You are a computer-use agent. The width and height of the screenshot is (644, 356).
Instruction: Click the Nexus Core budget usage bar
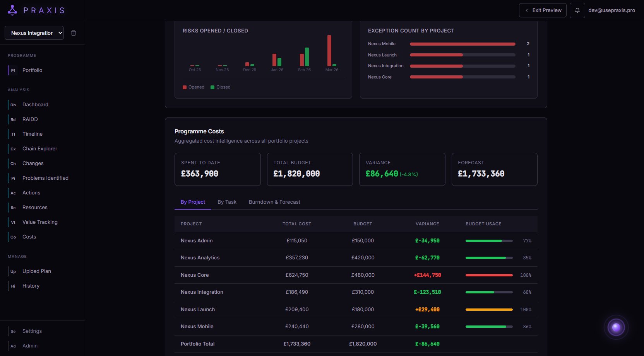pyautogui.click(x=489, y=275)
